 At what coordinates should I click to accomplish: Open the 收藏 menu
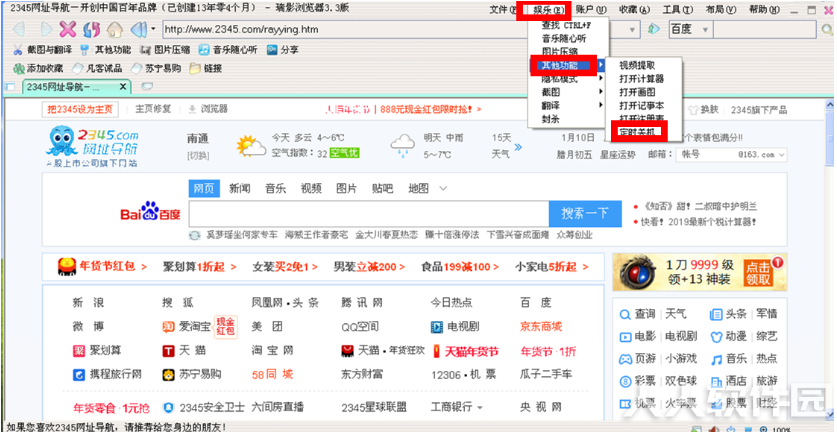click(634, 10)
